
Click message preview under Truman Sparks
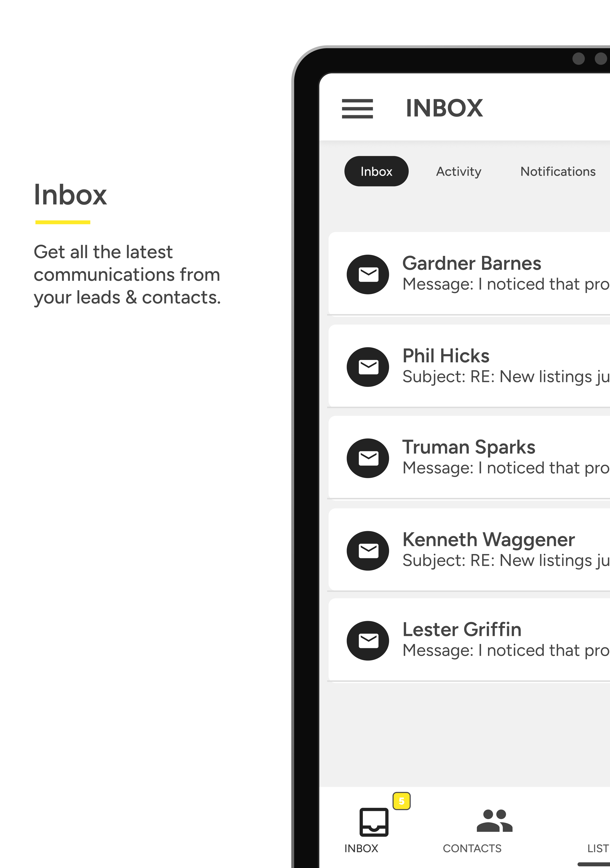click(x=506, y=468)
